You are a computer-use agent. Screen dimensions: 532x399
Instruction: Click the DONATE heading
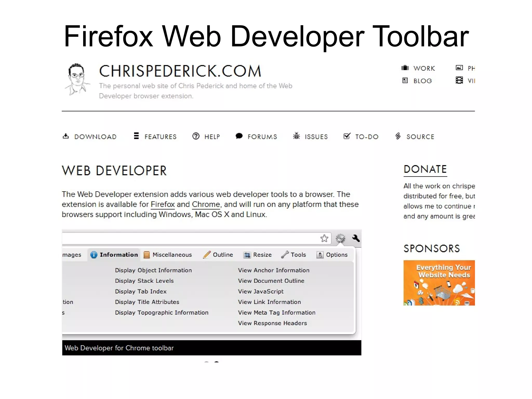[x=425, y=169]
